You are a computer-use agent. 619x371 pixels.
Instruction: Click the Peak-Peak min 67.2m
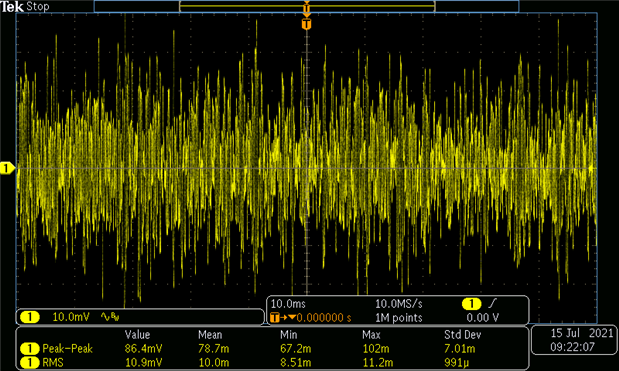296,349
